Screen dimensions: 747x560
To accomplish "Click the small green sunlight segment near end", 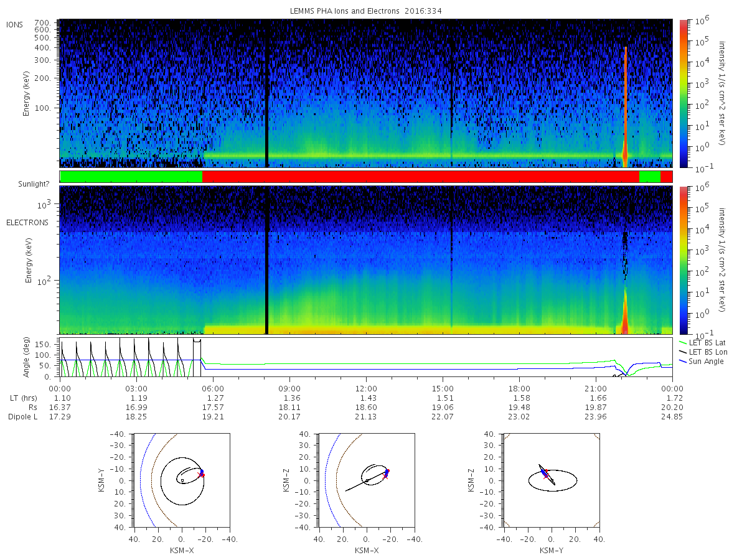I will coord(650,177).
